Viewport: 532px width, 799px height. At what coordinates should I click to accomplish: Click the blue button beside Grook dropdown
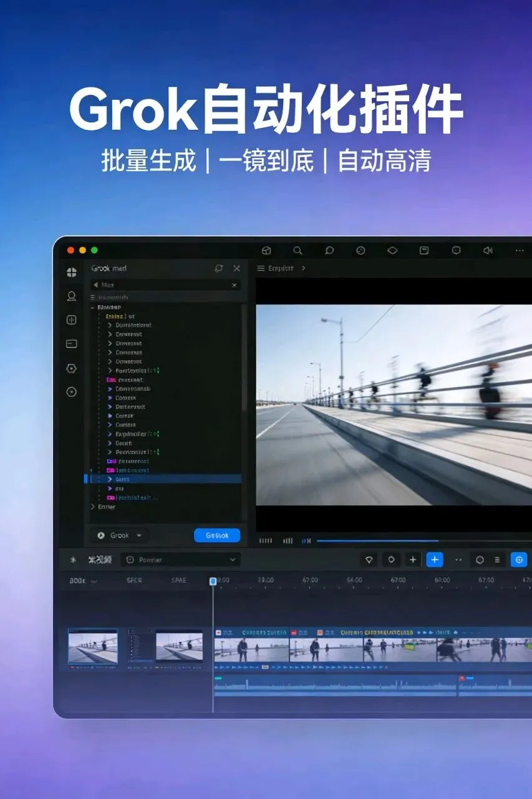pyautogui.click(x=217, y=535)
